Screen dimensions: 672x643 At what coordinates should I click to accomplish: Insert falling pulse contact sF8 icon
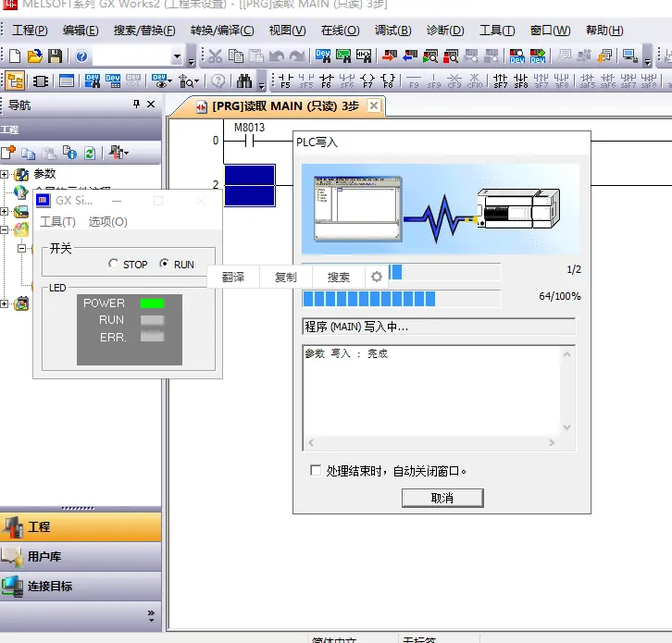(x=521, y=81)
